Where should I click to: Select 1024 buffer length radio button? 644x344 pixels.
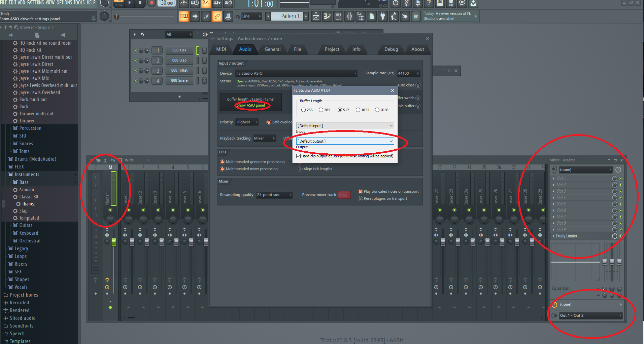point(358,110)
